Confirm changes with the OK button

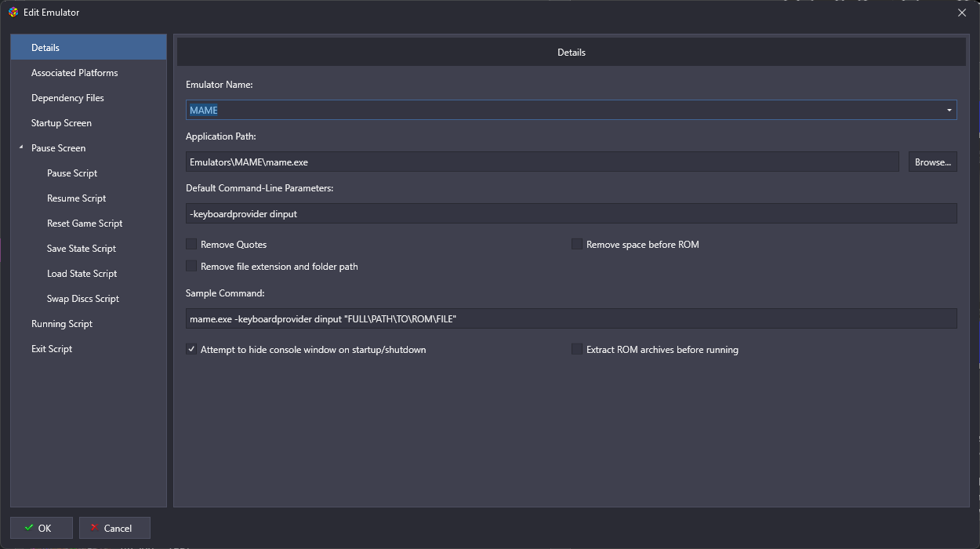[42, 528]
